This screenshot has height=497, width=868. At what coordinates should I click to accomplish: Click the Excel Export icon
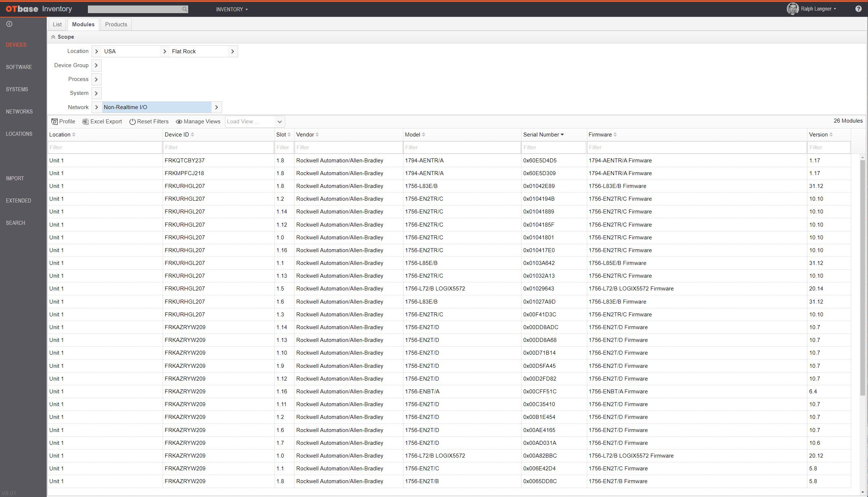click(85, 122)
